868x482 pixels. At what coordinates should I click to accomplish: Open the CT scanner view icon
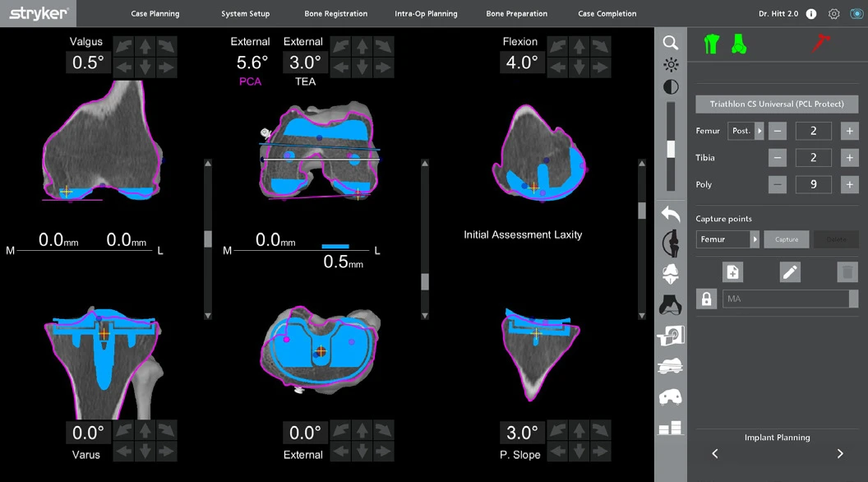tap(671, 336)
